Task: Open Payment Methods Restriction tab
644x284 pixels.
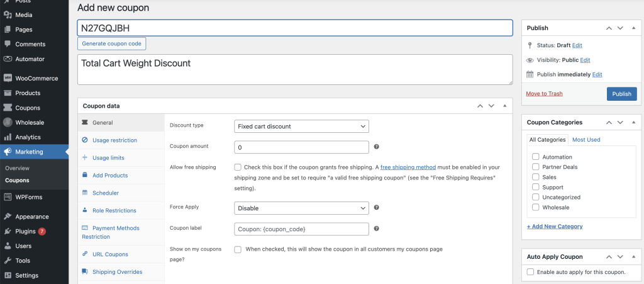Action: coord(121,232)
